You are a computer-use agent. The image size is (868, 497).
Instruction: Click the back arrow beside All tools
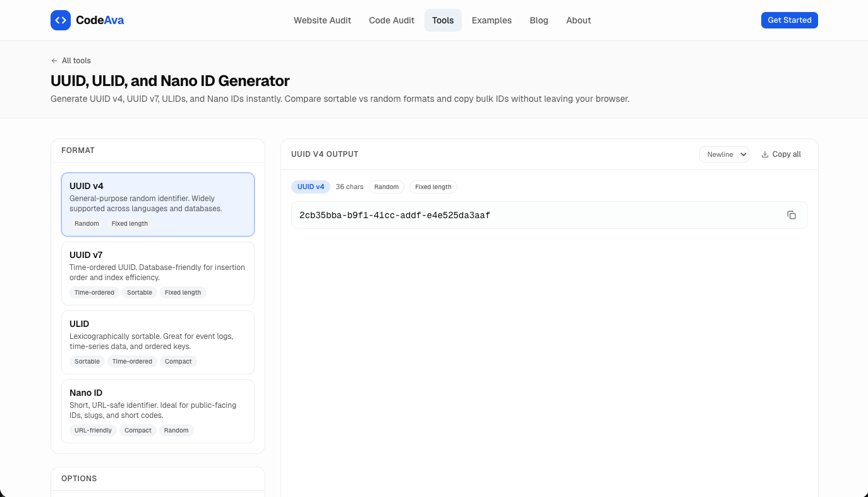(54, 61)
